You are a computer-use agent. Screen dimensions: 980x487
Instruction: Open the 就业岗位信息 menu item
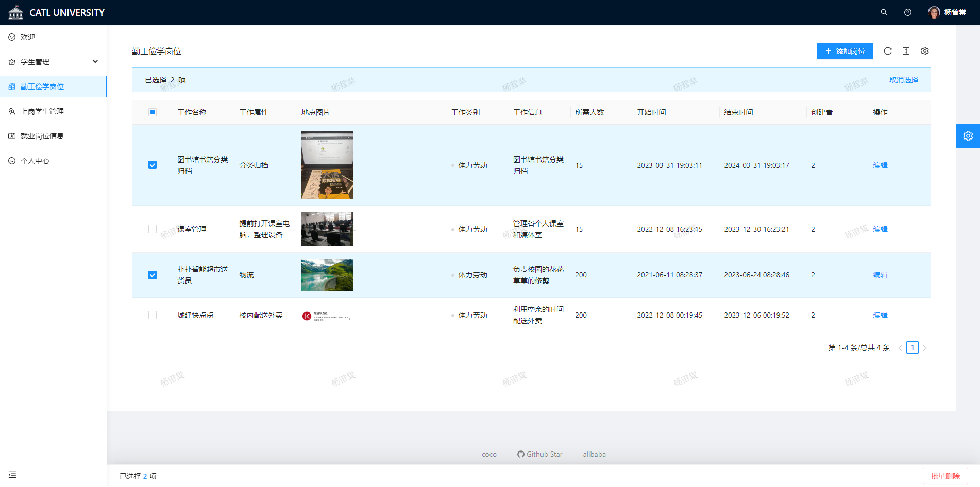click(54, 136)
